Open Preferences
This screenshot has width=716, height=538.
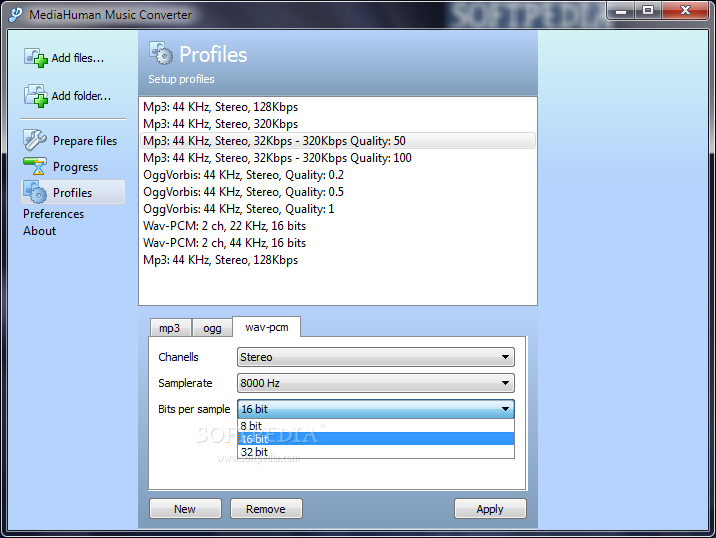(x=53, y=214)
